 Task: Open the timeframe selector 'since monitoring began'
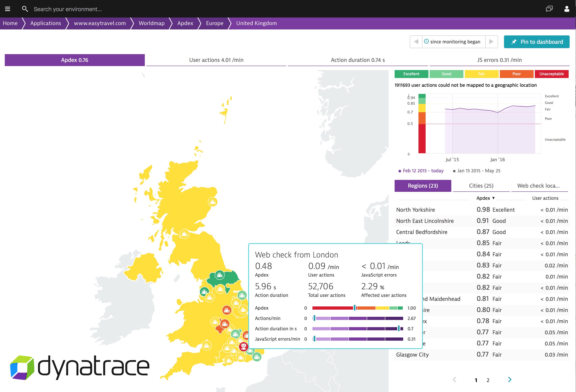tap(454, 42)
